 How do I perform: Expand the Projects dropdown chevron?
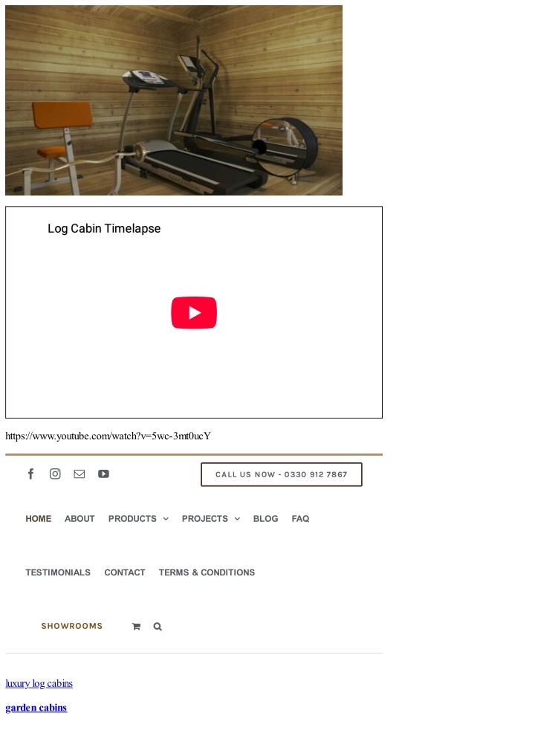pyautogui.click(x=237, y=519)
